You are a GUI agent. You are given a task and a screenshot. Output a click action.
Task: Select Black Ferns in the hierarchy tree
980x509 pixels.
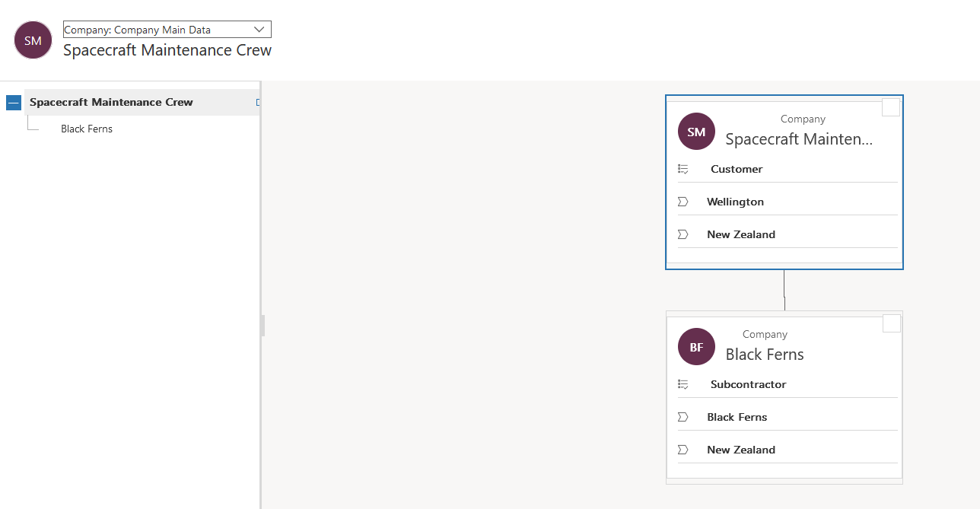pyautogui.click(x=87, y=129)
